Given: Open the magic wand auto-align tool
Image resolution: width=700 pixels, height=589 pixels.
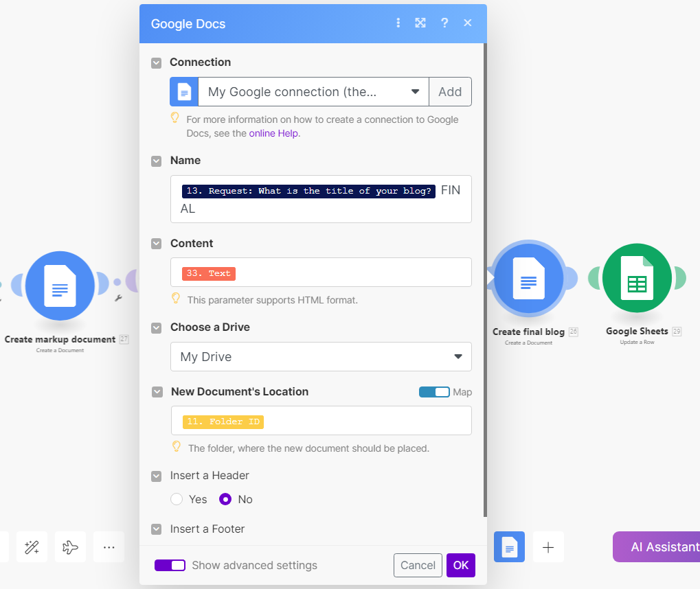Looking at the screenshot, I should point(32,547).
